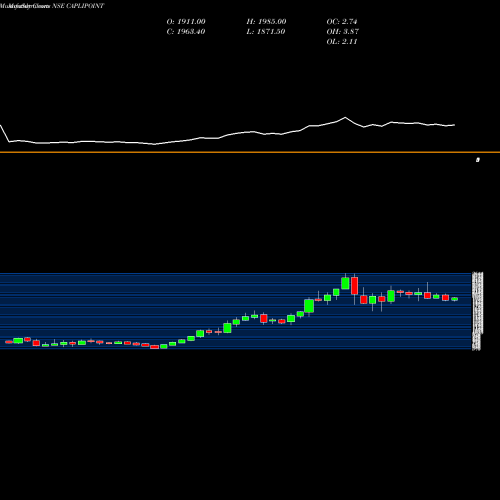Select the OH: 3.87 value
The image size is (500, 500).
[342, 32]
